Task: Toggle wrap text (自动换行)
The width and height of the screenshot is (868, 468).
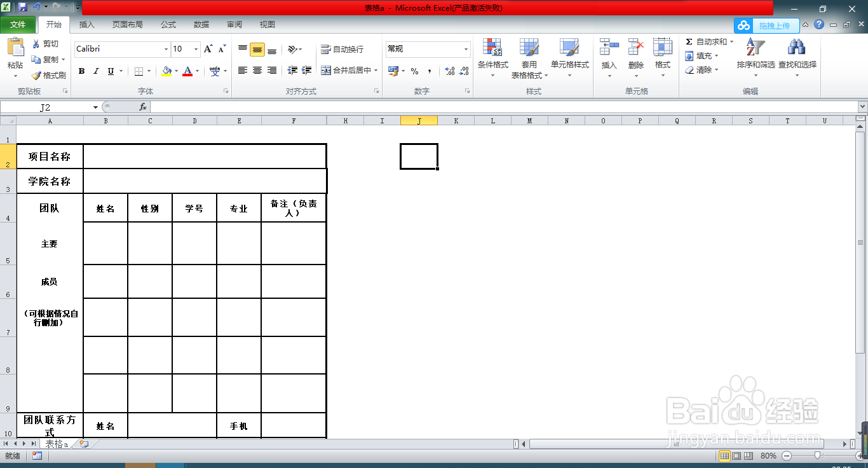Action: point(342,49)
